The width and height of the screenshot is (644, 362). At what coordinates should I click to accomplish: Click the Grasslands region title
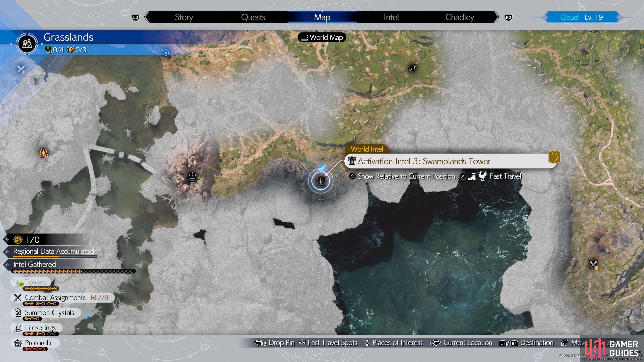pos(68,37)
